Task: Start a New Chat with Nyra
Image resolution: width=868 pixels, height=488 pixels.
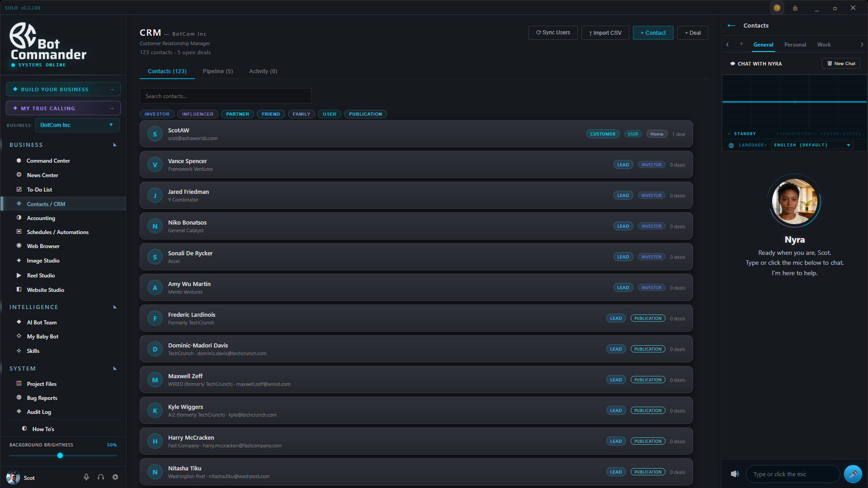Action: 841,64
